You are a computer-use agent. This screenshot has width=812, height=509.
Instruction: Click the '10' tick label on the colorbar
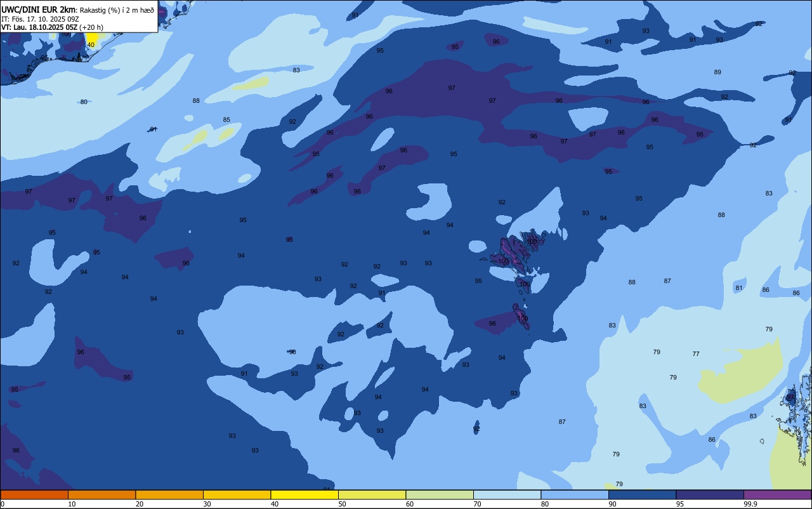pyautogui.click(x=72, y=504)
